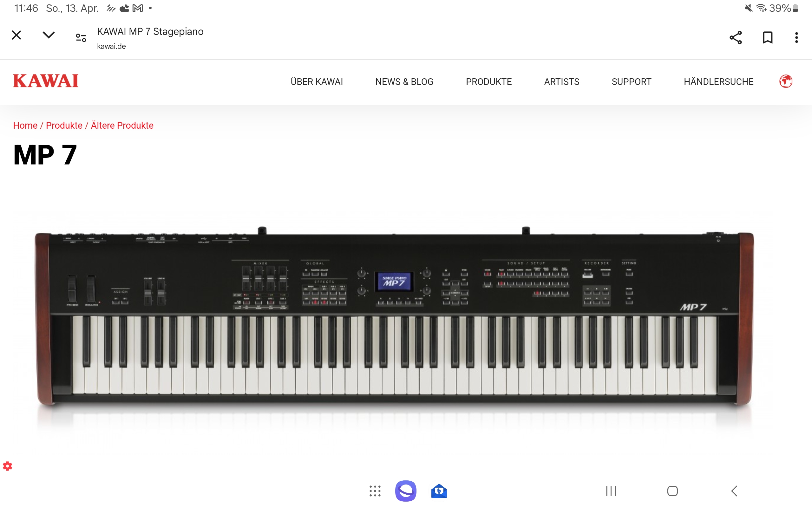Launch the purple Samsung Internet app icon
The width and height of the screenshot is (812, 507).
pos(406,491)
